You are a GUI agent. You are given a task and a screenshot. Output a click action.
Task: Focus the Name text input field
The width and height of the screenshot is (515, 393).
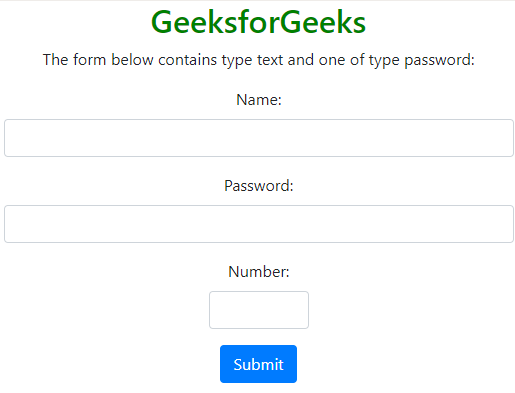click(x=259, y=138)
